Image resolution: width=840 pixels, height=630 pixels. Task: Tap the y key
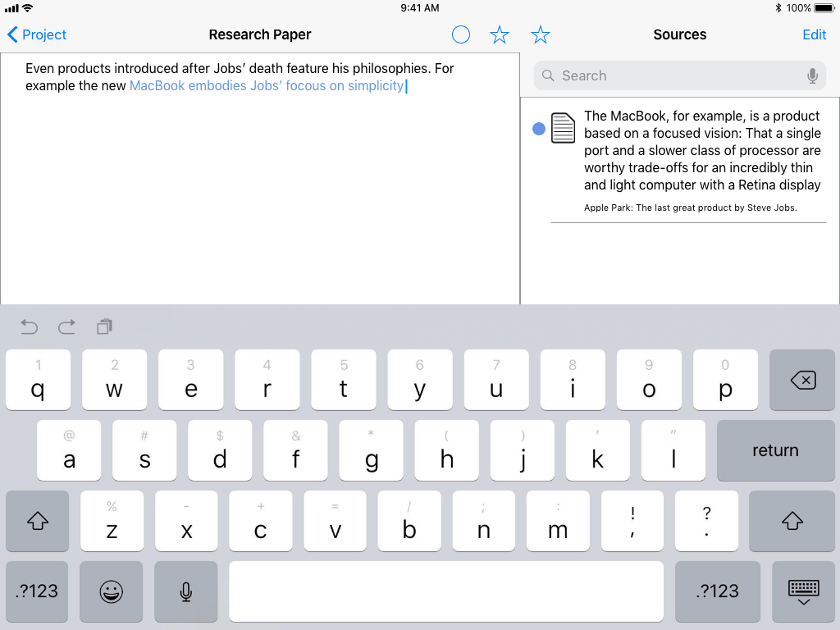click(x=420, y=381)
